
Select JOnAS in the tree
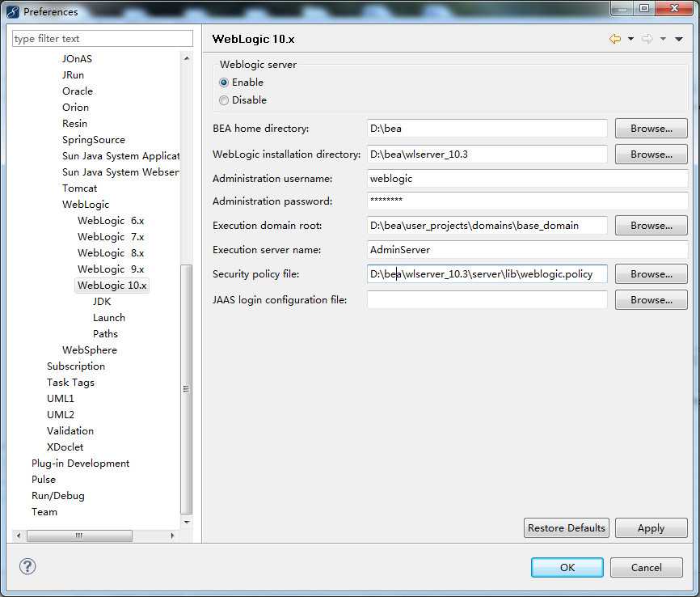(77, 59)
